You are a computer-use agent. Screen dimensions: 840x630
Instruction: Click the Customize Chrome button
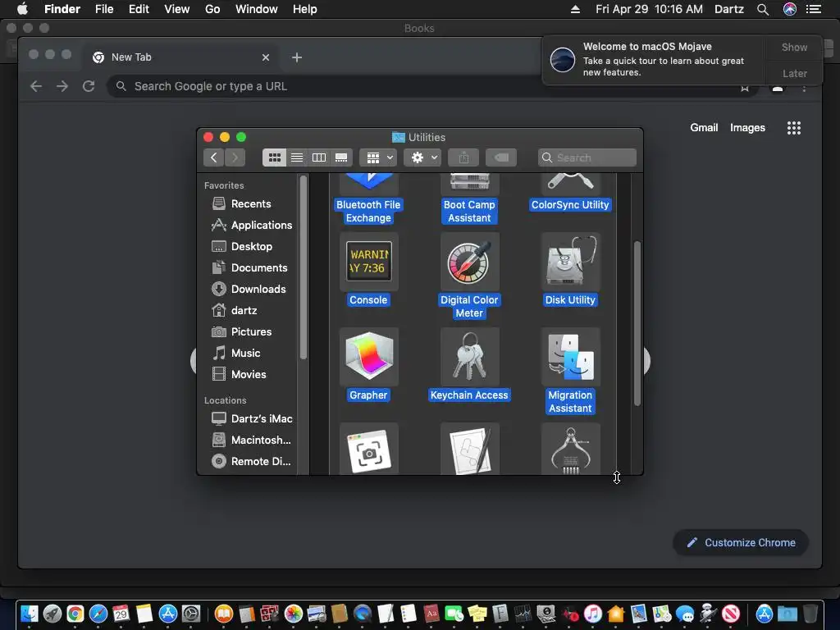pos(741,543)
